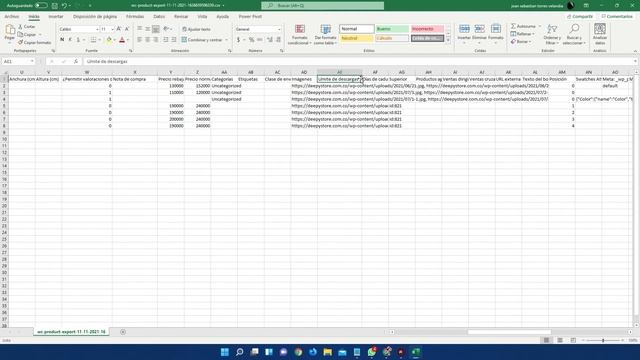This screenshot has width=640, height=360.
Task: Open the number format General dropdown
Action: tap(279, 29)
